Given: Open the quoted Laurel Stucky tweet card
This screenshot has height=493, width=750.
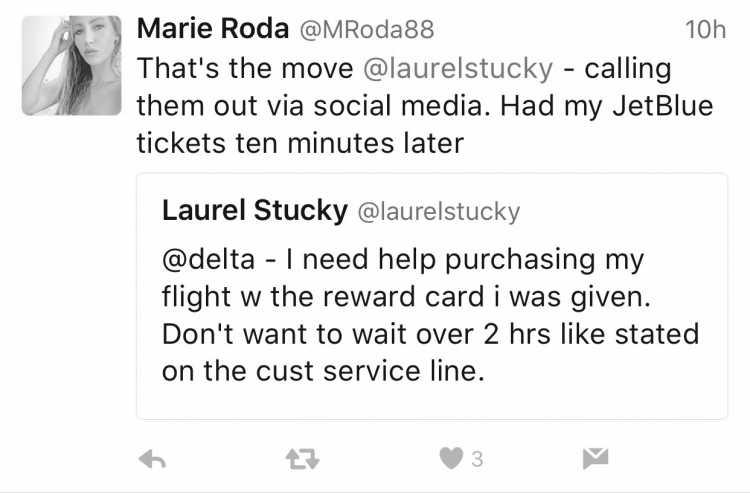Looking at the screenshot, I should (432, 296).
